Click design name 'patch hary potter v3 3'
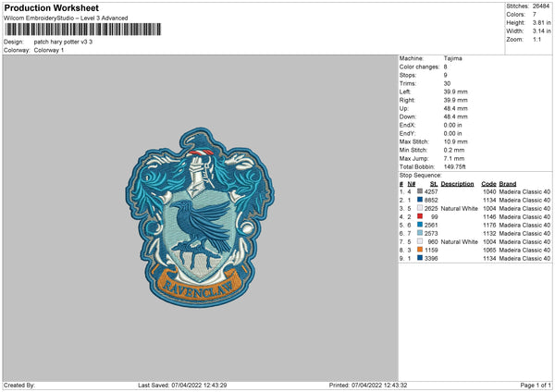555x392 pixels. 63,42
